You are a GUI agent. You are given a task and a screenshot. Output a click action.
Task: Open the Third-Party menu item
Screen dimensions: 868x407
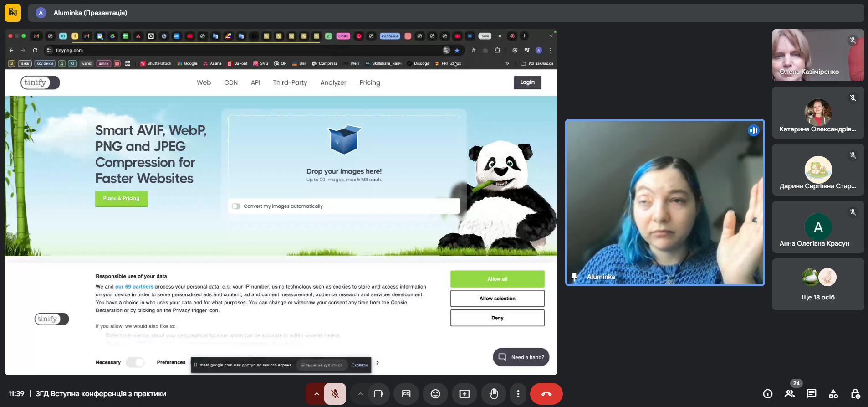pyautogui.click(x=290, y=82)
